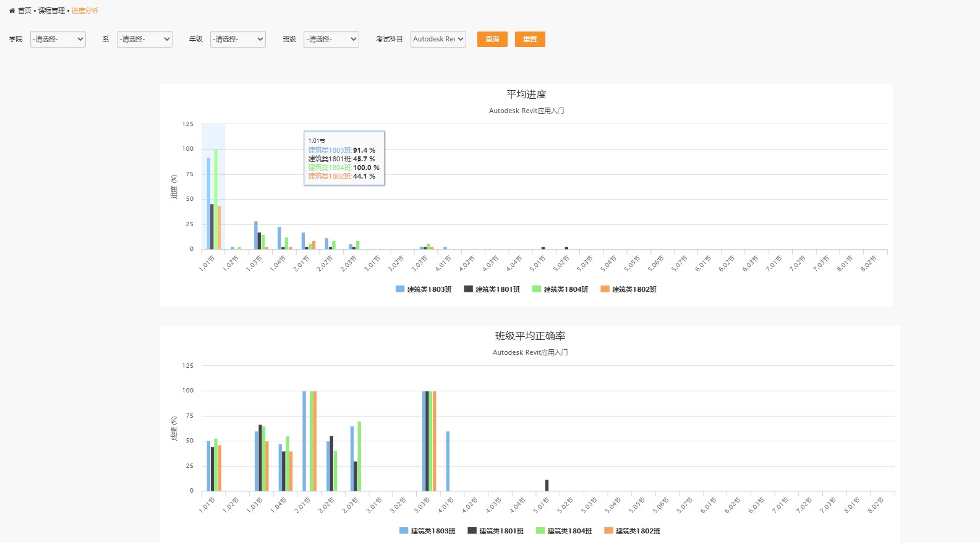Viewport: 980px width, 547px height.
Task: Toggle 建筑类1804班 legend in 班级平均正确率 chart
Action: [564, 531]
